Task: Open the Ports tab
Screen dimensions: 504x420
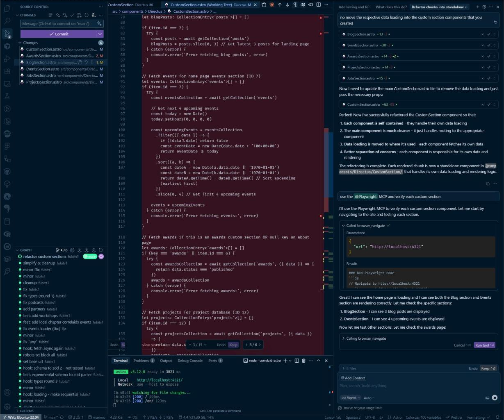Action: tap(215, 361)
